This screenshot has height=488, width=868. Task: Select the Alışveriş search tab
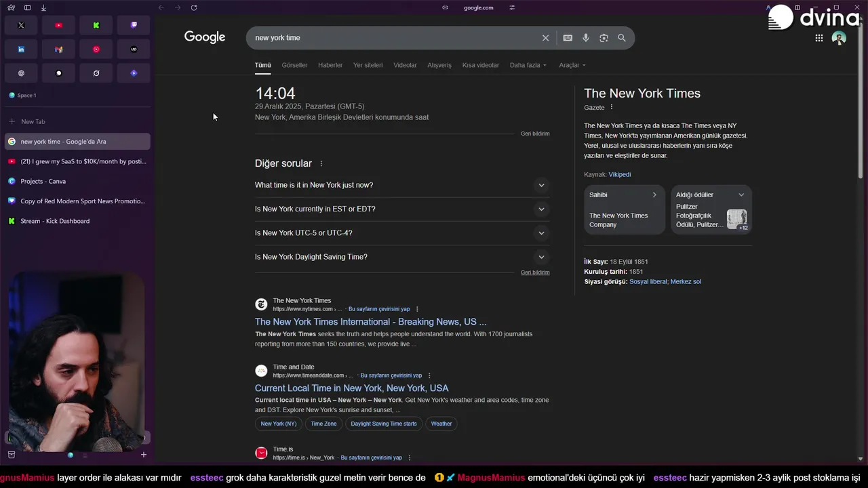[439, 65]
